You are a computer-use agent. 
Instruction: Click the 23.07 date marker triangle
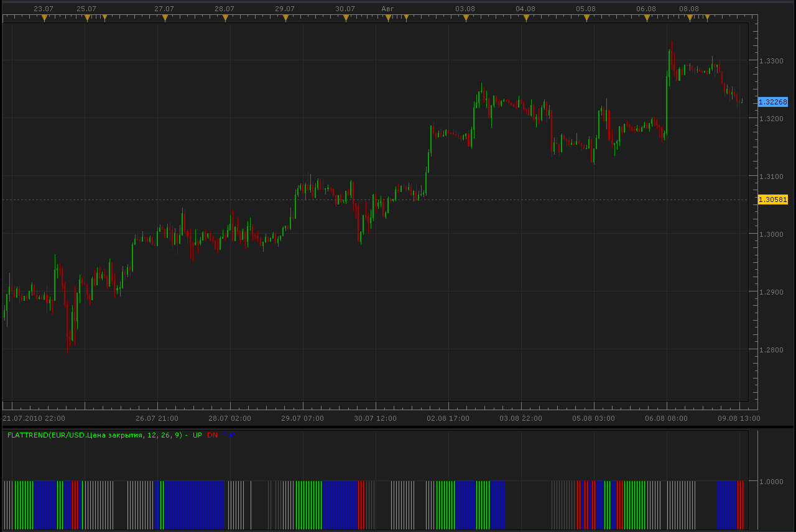(x=44, y=18)
